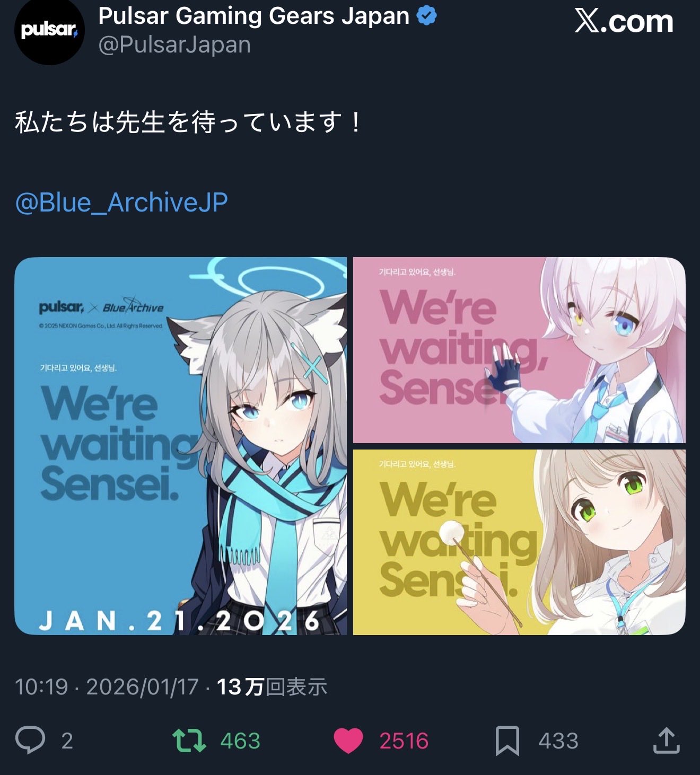Tap the green retweet arrows icon
700x775 pixels.
click(189, 741)
